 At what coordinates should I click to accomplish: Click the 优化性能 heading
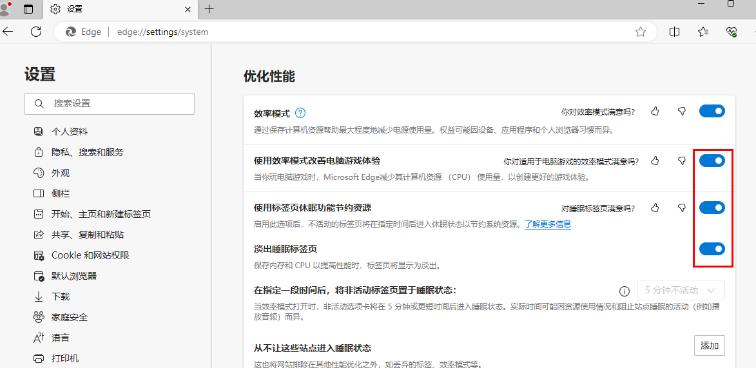point(269,77)
